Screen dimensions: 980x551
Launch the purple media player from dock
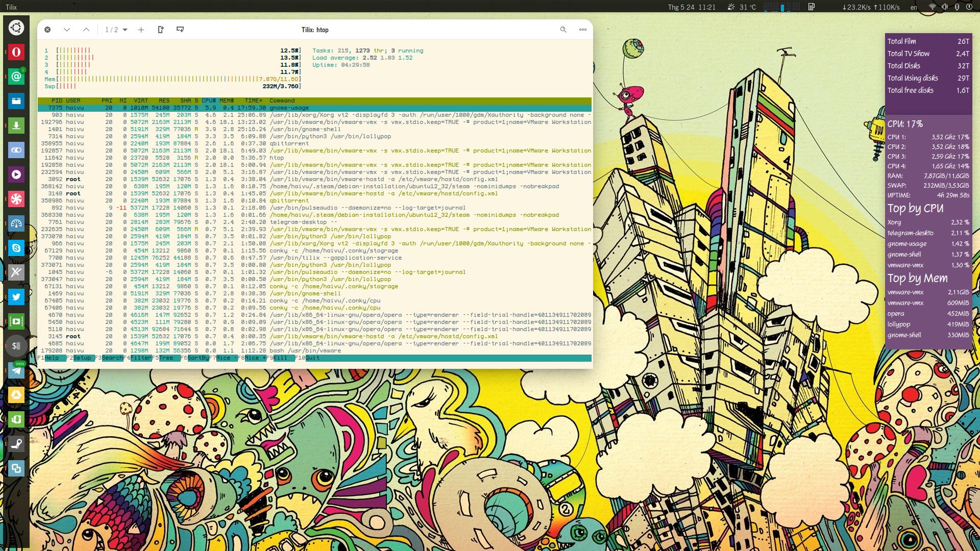pos(16,174)
